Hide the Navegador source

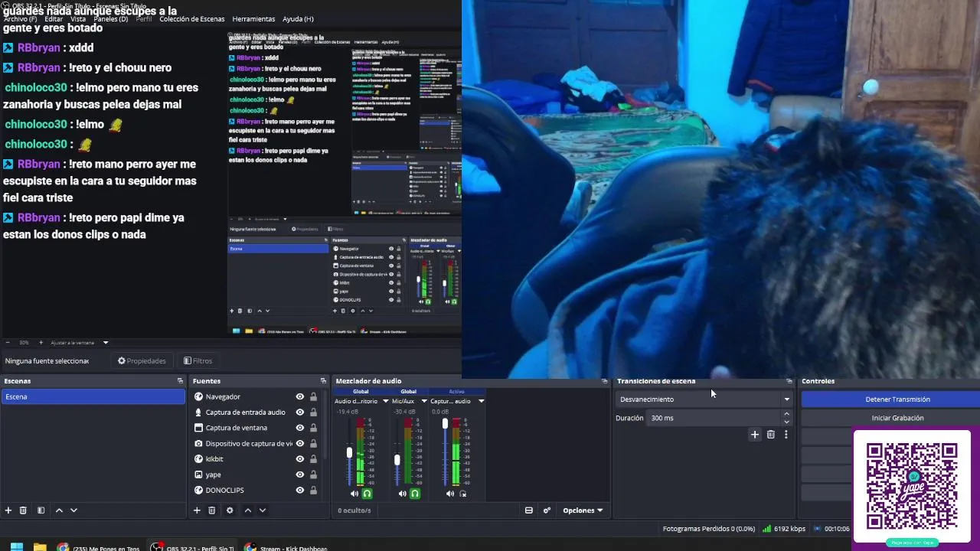300,396
